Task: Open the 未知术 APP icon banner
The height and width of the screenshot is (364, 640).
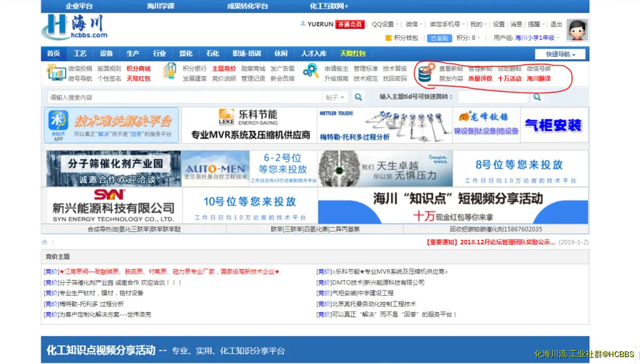Action: 58,125
